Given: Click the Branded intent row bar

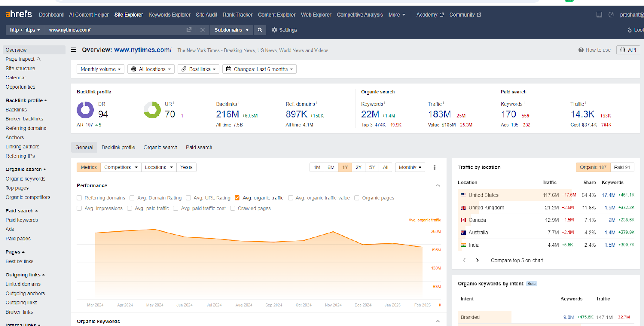Looking at the screenshot, I should [485, 317].
